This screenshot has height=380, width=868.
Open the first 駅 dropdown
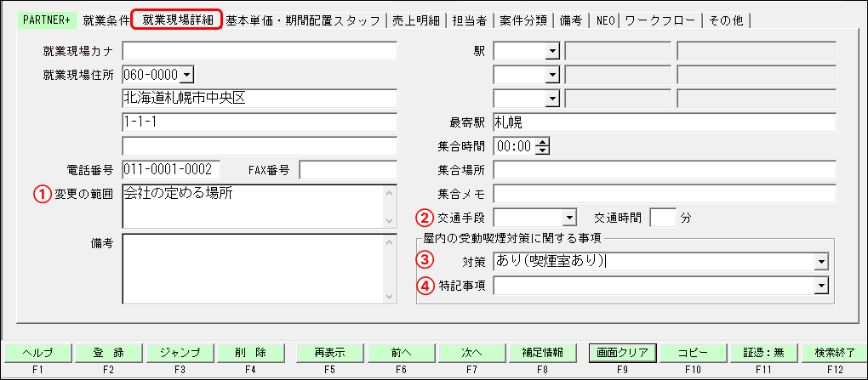point(552,52)
